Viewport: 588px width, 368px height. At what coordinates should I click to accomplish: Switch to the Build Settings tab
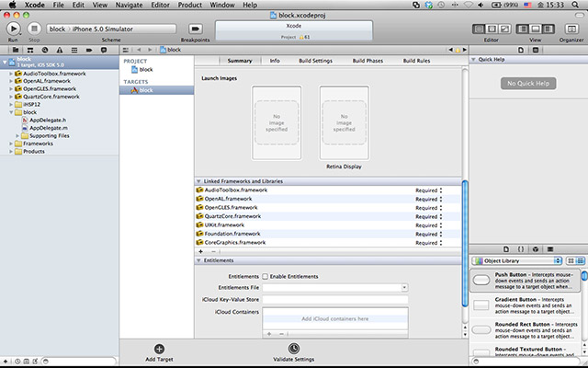[x=315, y=61]
